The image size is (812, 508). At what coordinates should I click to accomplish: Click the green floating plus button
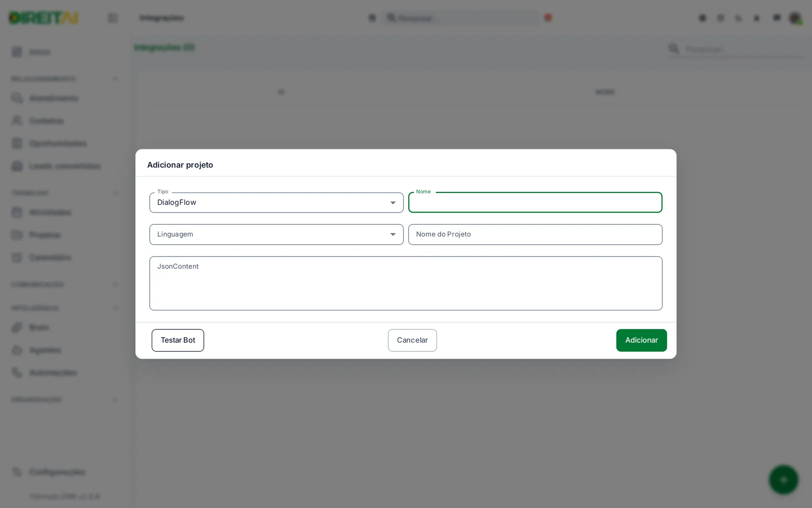pyautogui.click(x=783, y=480)
